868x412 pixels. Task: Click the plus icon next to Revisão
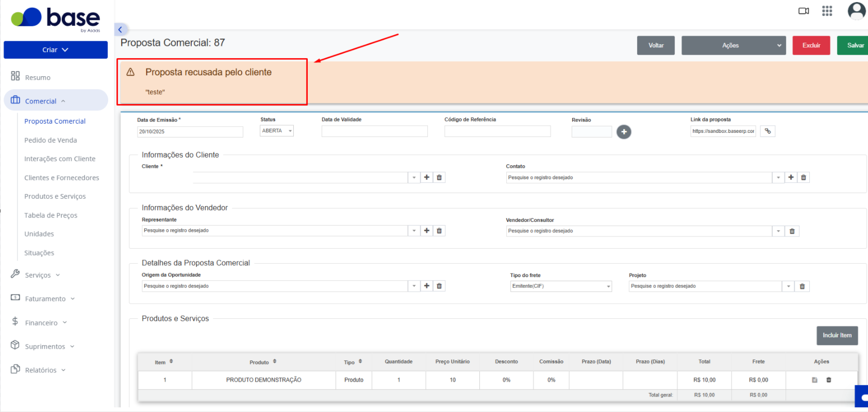tap(624, 132)
